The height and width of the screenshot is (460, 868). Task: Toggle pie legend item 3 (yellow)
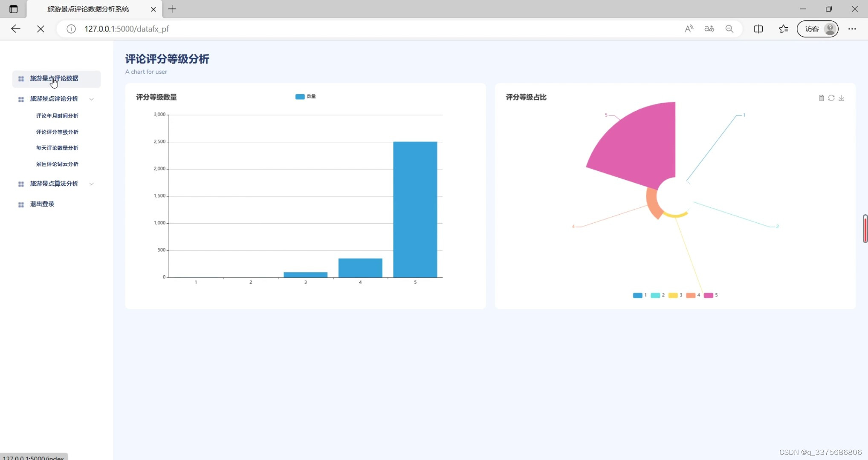(x=675, y=295)
